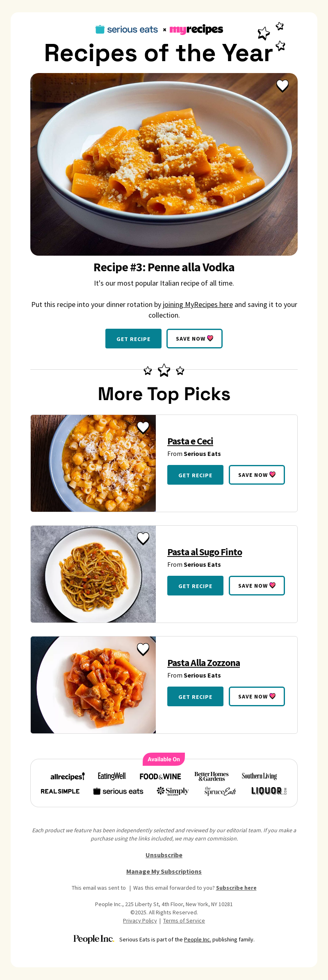Viewport: 328px width, 980px height.
Task: Click the Serious Eats logo in header
Action: 127,30
